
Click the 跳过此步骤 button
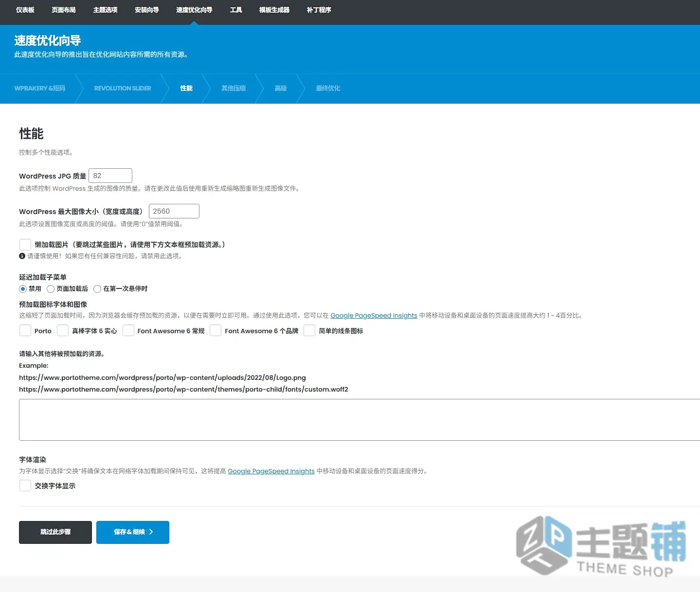point(55,532)
